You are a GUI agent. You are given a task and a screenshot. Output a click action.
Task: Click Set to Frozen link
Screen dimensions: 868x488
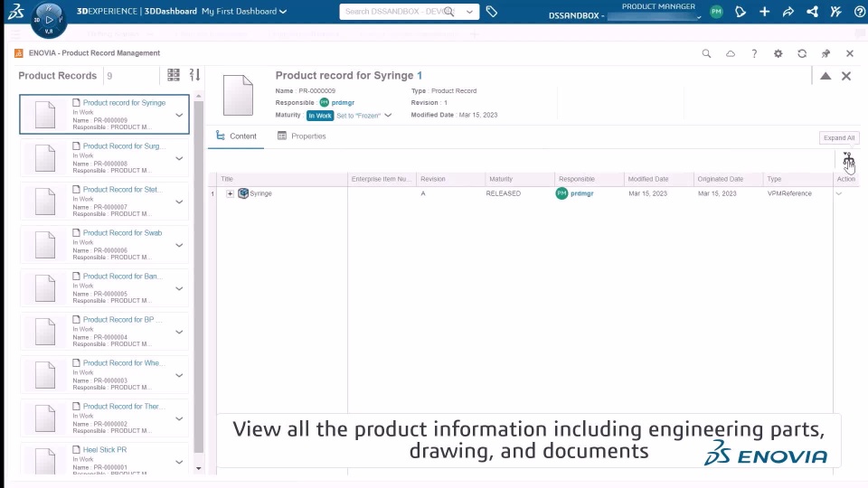coord(359,116)
